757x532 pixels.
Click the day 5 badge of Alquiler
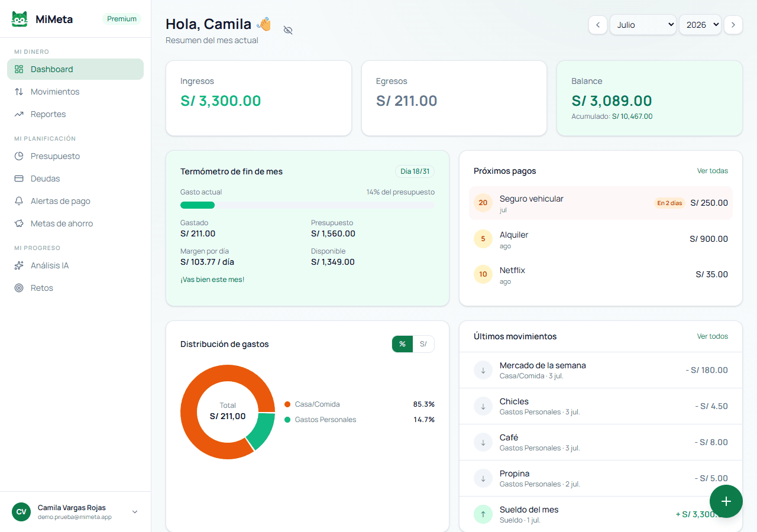point(483,239)
